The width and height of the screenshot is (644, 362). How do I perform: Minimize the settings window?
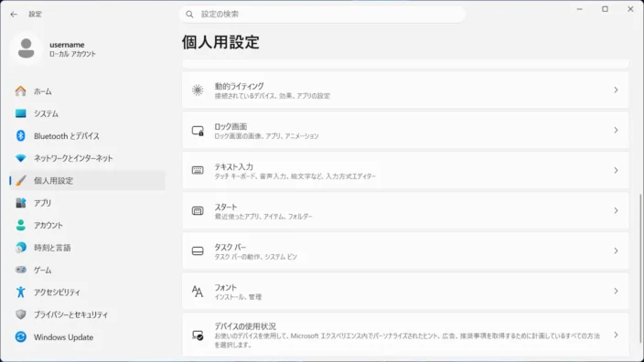580,9
